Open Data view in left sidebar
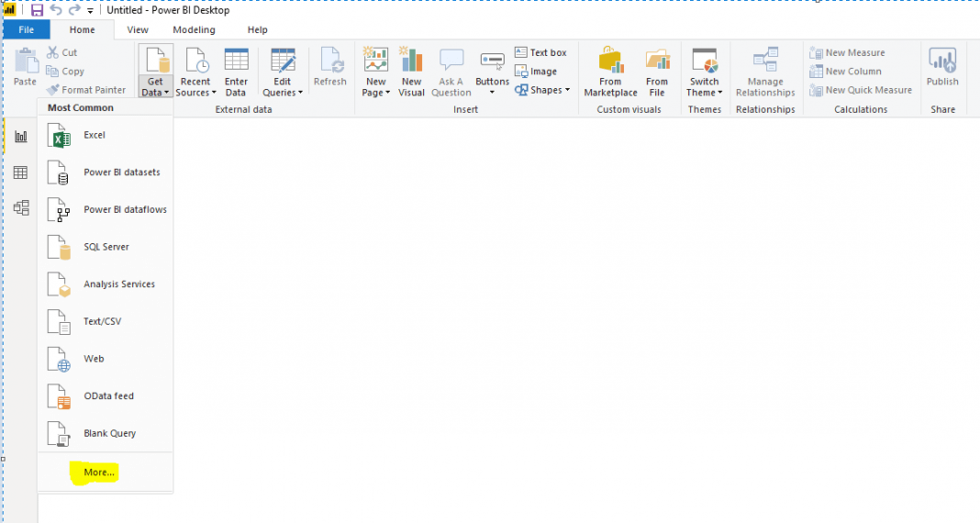 pyautogui.click(x=20, y=172)
